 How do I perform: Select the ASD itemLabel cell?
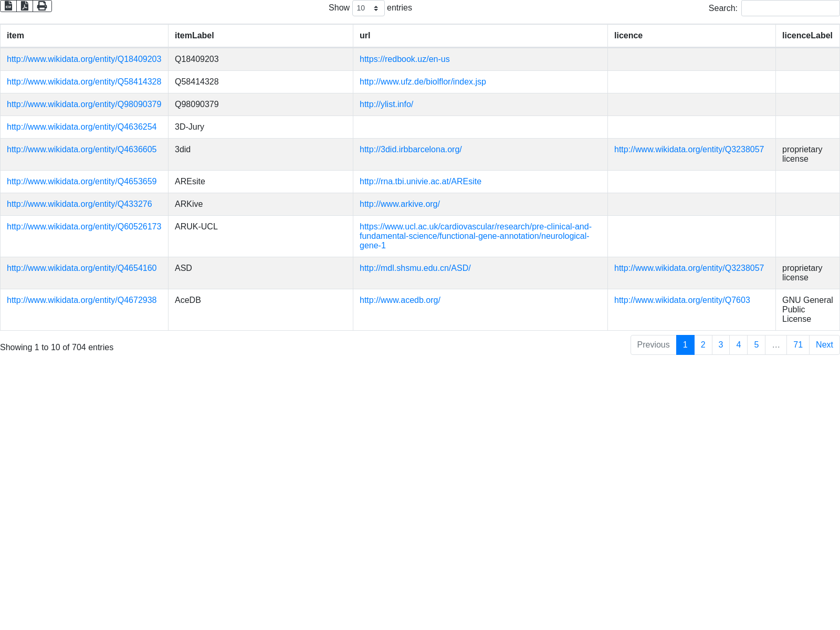click(x=260, y=273)
